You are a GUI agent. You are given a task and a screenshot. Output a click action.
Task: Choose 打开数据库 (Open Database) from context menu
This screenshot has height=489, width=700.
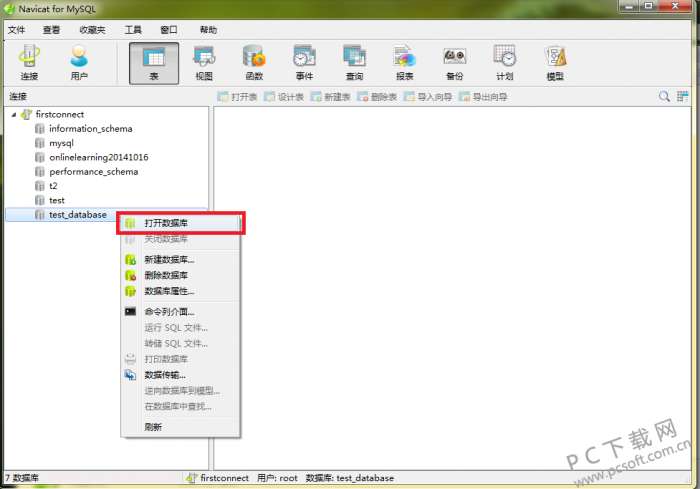pyautogui.click(x=181, y=223)
